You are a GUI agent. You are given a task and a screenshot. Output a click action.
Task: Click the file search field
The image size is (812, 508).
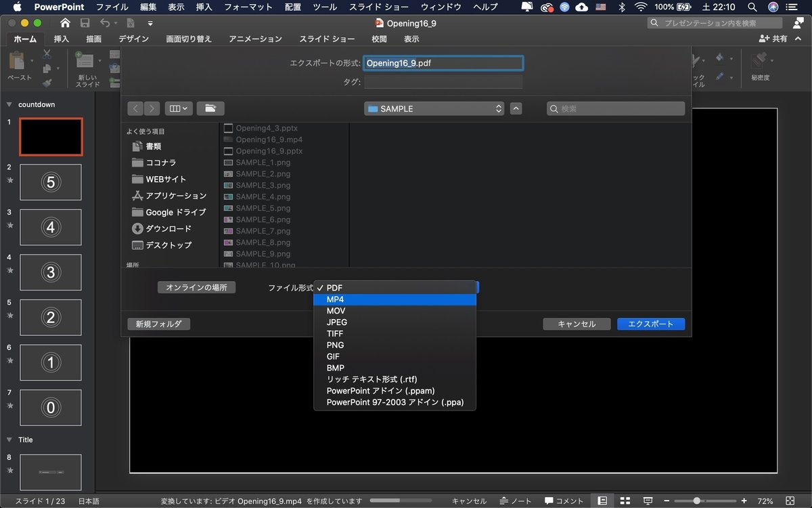tap(616, 108)
